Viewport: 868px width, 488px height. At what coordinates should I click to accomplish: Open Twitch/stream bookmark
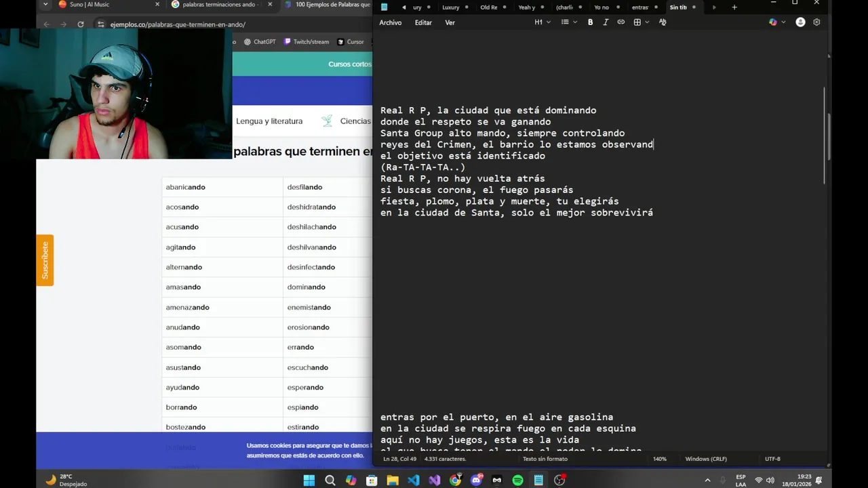click(x=307, y=42)
